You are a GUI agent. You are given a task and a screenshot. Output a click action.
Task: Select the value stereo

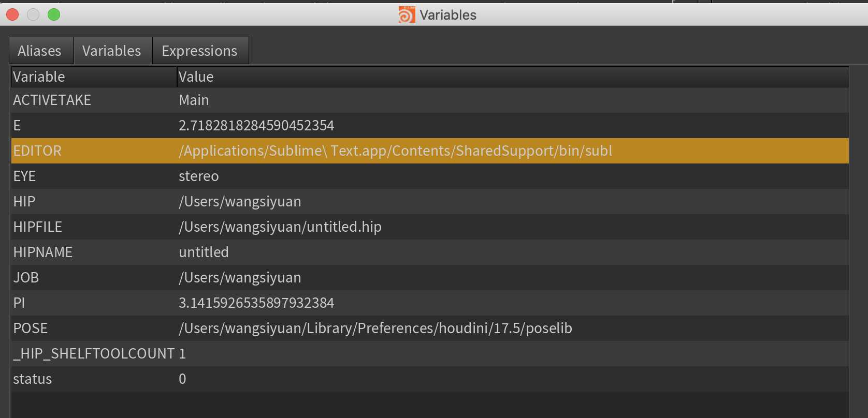(199, 176)
